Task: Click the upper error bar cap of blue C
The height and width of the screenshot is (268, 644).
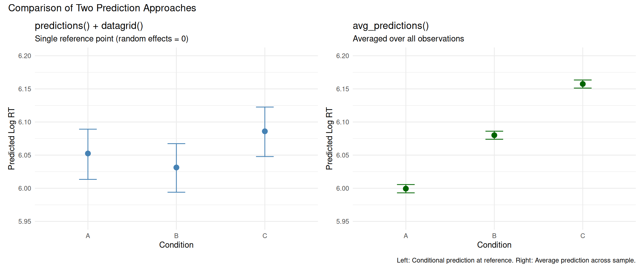Action: [265, 107]
